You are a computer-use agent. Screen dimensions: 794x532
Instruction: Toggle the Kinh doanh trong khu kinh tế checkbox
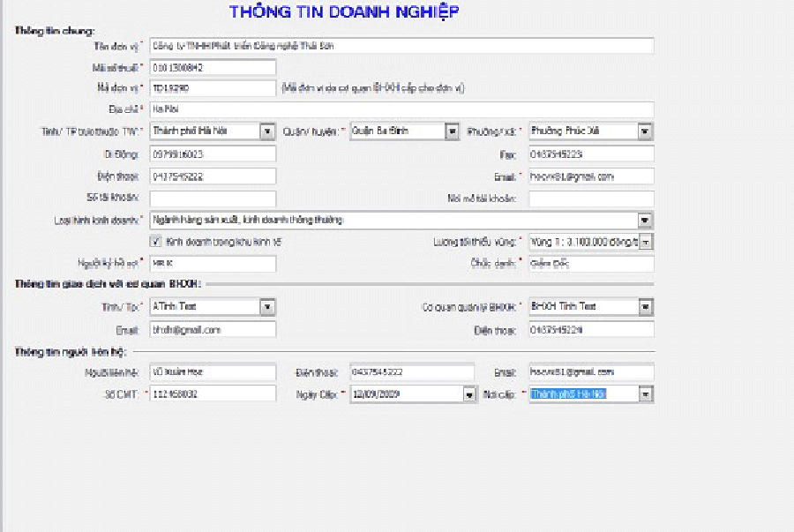pos(156,241)
